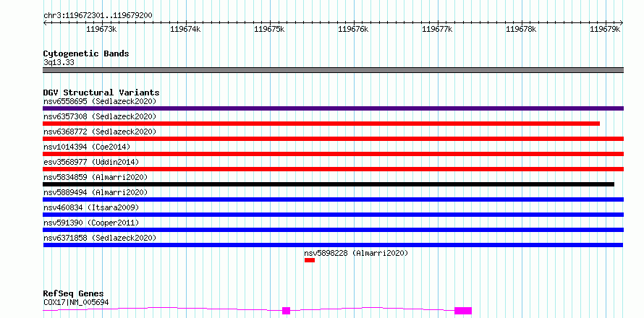Image resolution: width=644 pixels, height=318 pixels.
Task: Click the red nsv1014394 Coe2014 bar
Action: tap(333, 154)
